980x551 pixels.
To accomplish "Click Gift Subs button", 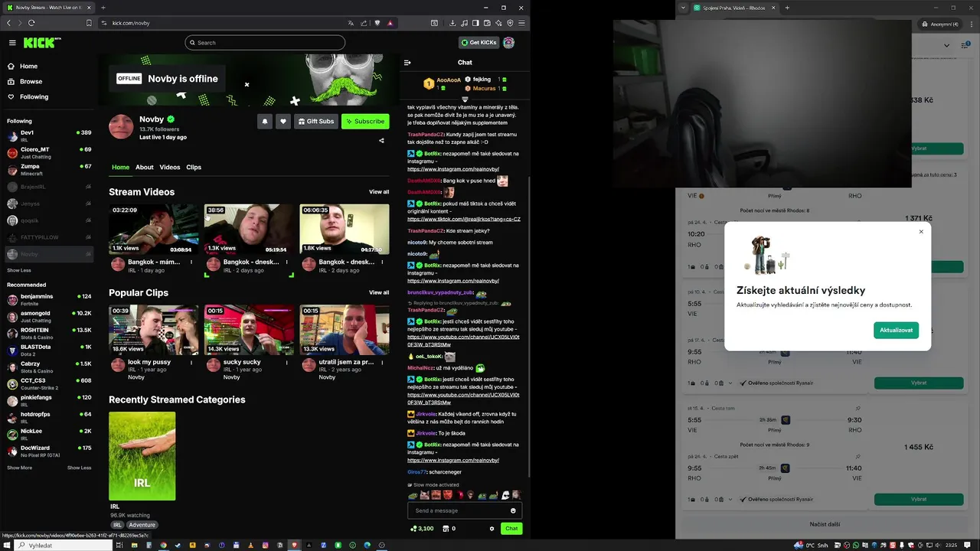I will point(316,121).
